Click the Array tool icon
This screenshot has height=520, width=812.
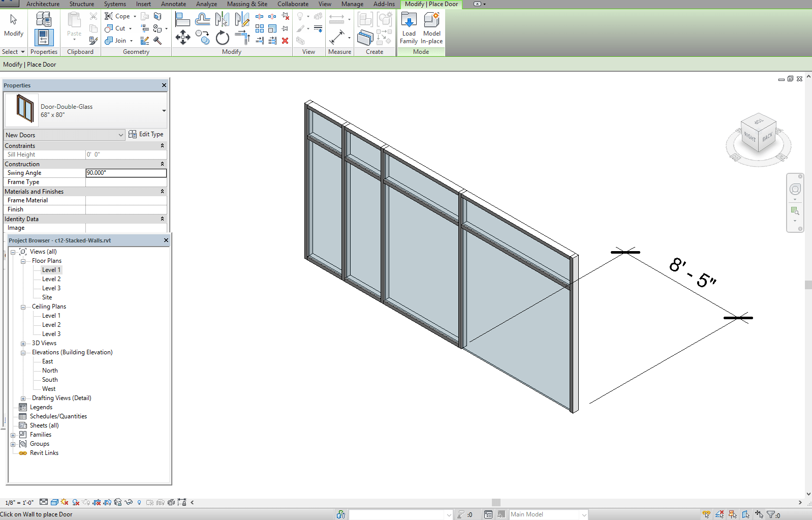coord(260,28)
